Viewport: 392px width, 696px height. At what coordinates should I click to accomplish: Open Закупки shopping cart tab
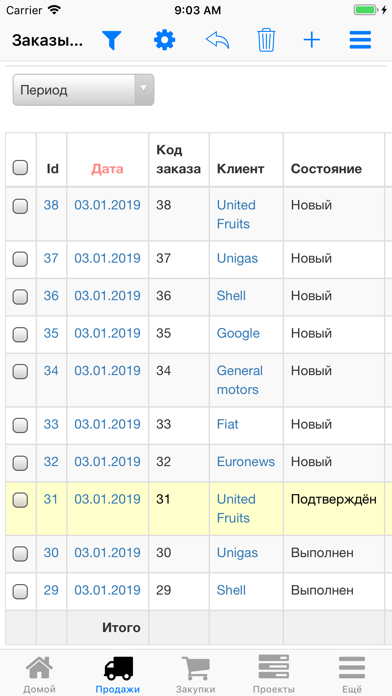[x=195, y=674]
